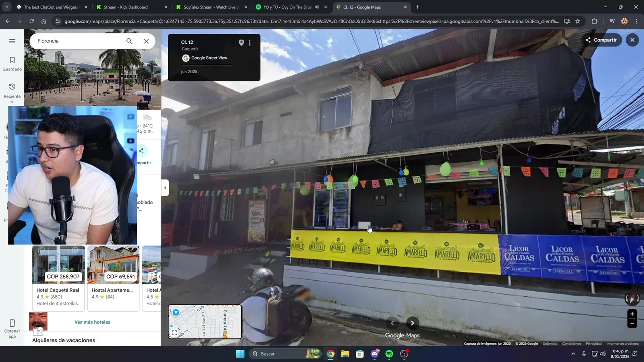Open the Hotel Caquetá Real card photo
This screenshot has width=644, height=362.
pos(58,264)
